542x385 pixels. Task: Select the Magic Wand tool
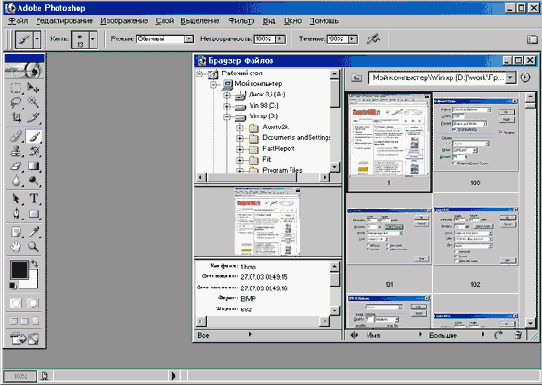point(34,102)
